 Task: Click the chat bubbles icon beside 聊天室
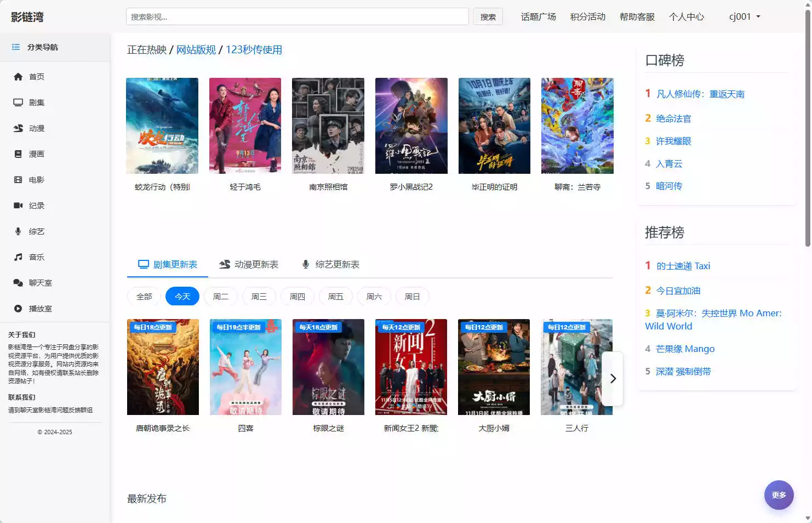(x=18, y=283)
